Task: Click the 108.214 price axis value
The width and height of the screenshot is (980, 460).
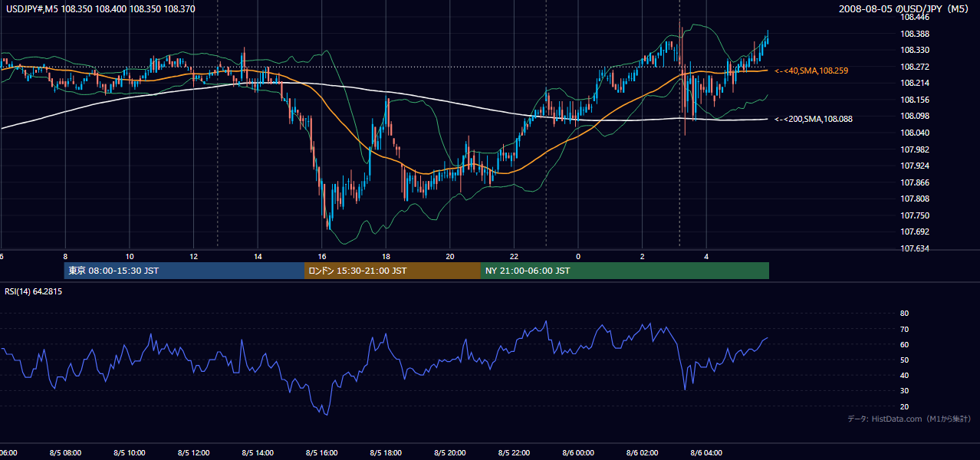Action: coord(913,83)
